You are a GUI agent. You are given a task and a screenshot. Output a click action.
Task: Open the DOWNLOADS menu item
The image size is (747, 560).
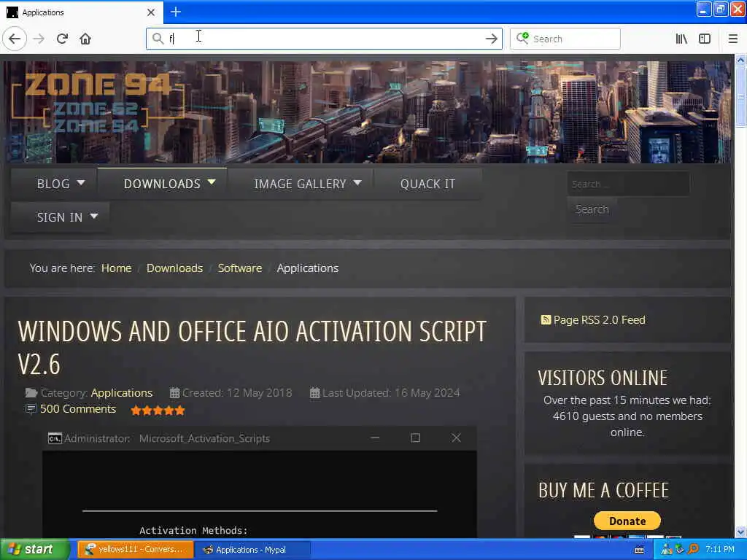pyautogui.click(x=162, y=184)
